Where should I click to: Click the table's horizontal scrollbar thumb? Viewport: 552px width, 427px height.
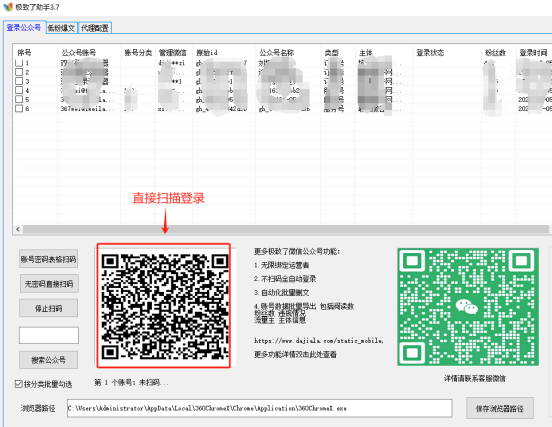click(x=286, y=230)
